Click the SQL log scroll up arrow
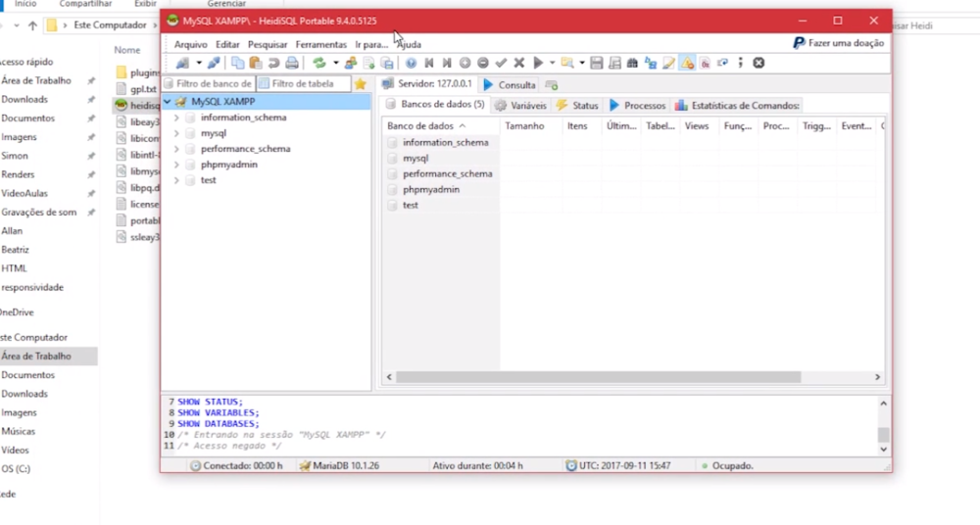Image resolution: width=980 pixels, height=525 pixels. coord(883,404)
